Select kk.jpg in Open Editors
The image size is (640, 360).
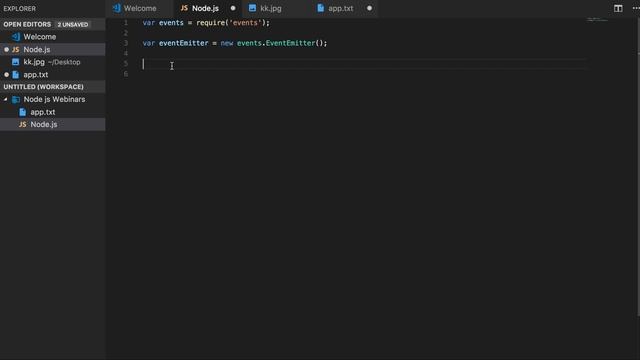[x=53, y=62]
